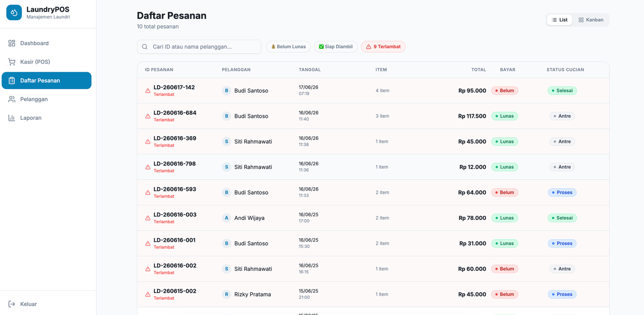644x315 pixels.
Task: Click the warning icon for order LD-260616-002
Action: 148,269
